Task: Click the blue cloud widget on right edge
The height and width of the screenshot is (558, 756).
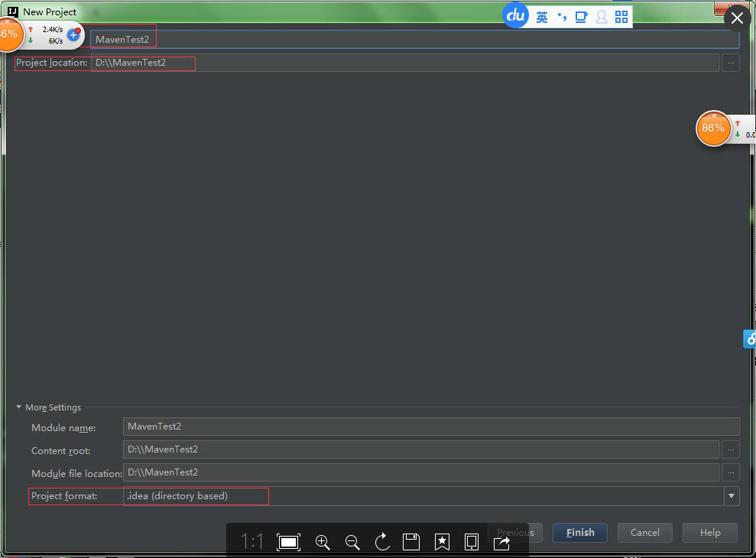Action: coord(749,339)
